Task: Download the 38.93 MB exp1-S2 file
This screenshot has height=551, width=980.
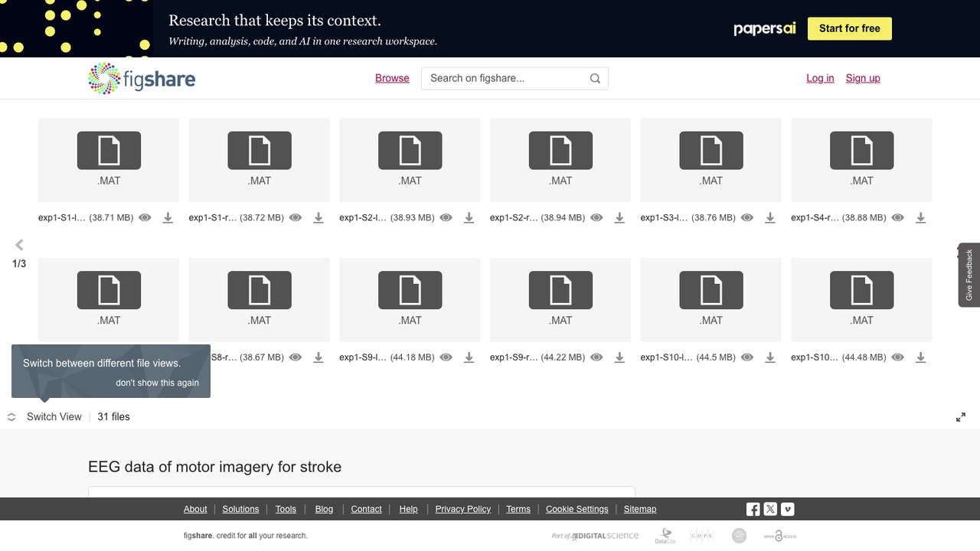Action: [469, 218]
